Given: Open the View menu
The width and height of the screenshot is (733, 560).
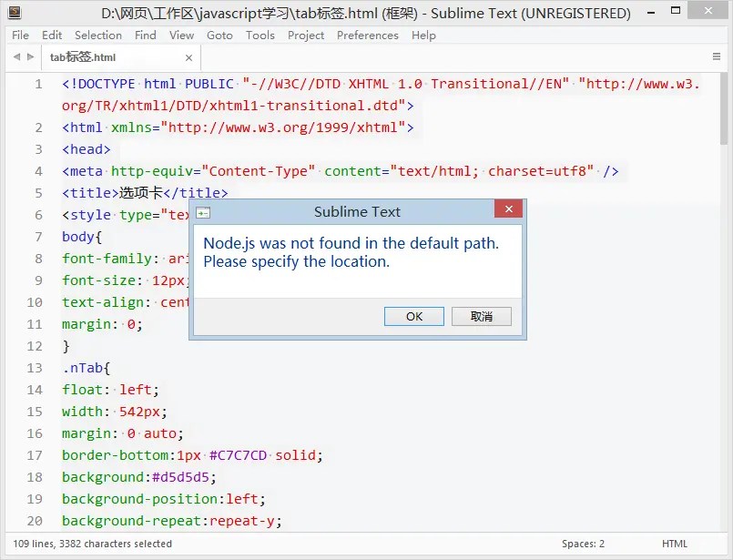Looking at the screenshot, I should [181, 35].
